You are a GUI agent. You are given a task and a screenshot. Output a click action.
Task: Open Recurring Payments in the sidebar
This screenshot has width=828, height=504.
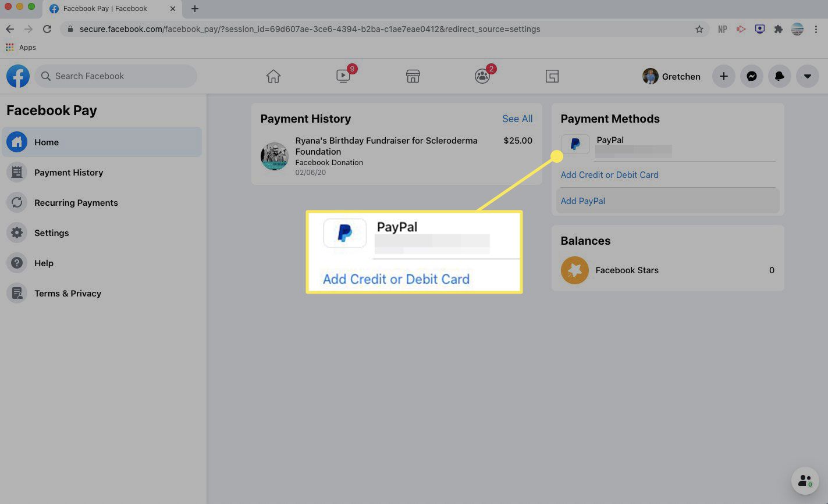pos(76,203)
